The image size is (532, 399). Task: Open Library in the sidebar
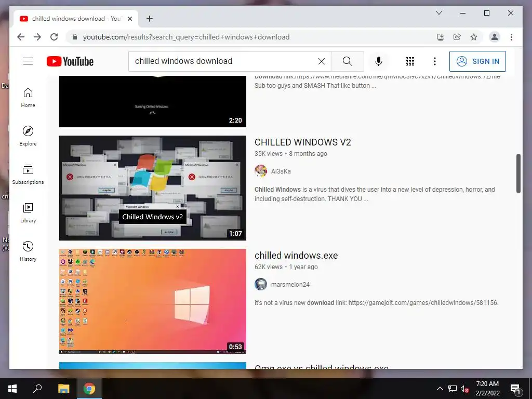[x=28, y=212]
